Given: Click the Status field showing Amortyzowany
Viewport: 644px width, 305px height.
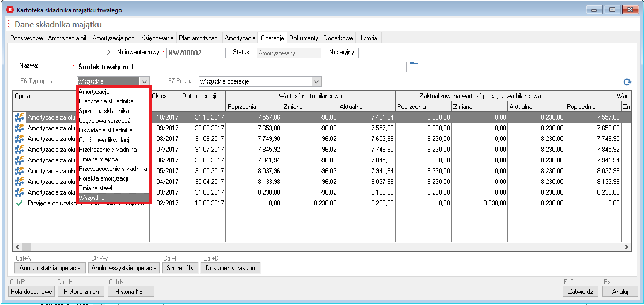Looking at the screenshot, I should click(289, 53).
